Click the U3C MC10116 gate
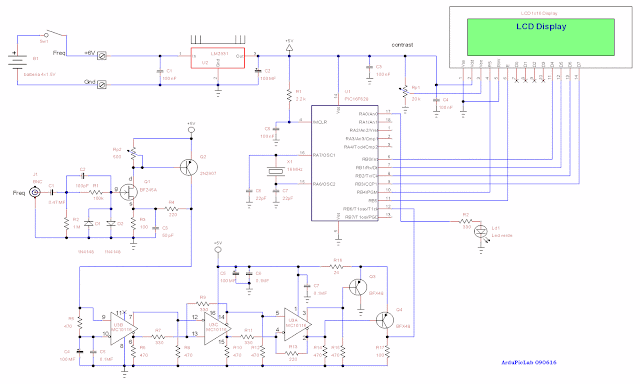This screenshot has width=640, height=384. point(218,329)
